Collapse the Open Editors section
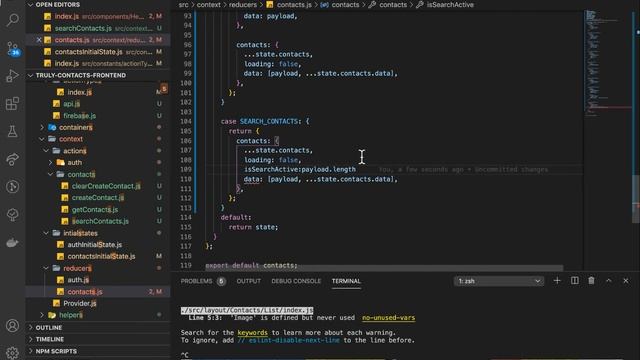Screen dimensions: 640x360 point(31,5)
